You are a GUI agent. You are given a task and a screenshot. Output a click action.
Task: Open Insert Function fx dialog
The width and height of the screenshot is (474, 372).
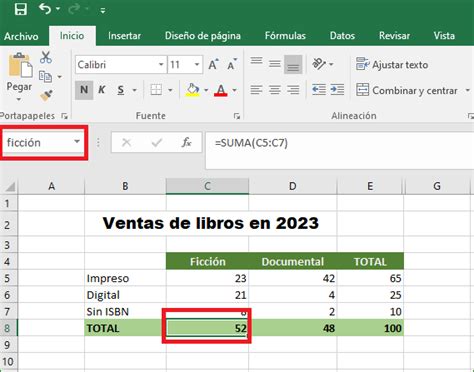tap(186, 143)
